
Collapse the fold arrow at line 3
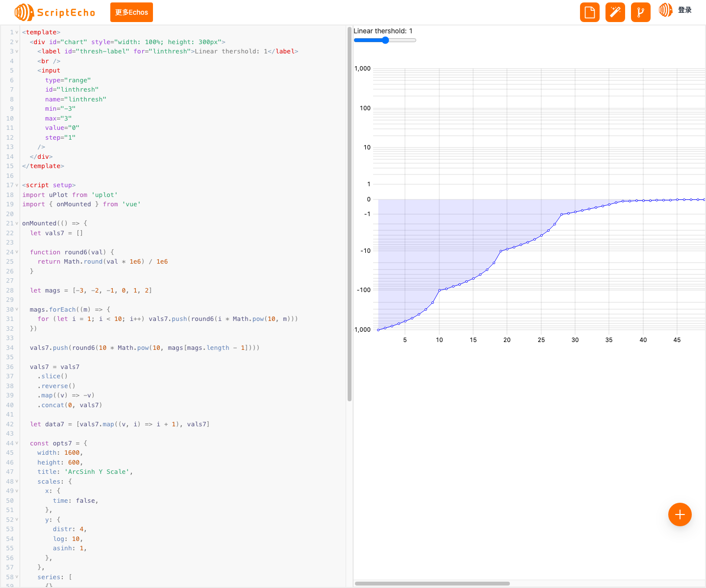(x=17, y=51)
